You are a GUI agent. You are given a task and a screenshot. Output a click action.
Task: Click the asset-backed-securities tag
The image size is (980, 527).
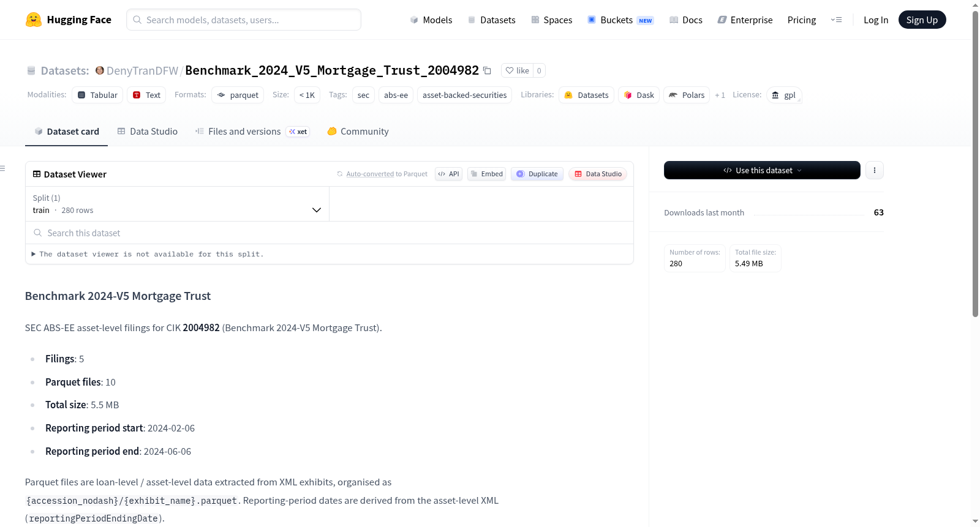pos(464,95)
